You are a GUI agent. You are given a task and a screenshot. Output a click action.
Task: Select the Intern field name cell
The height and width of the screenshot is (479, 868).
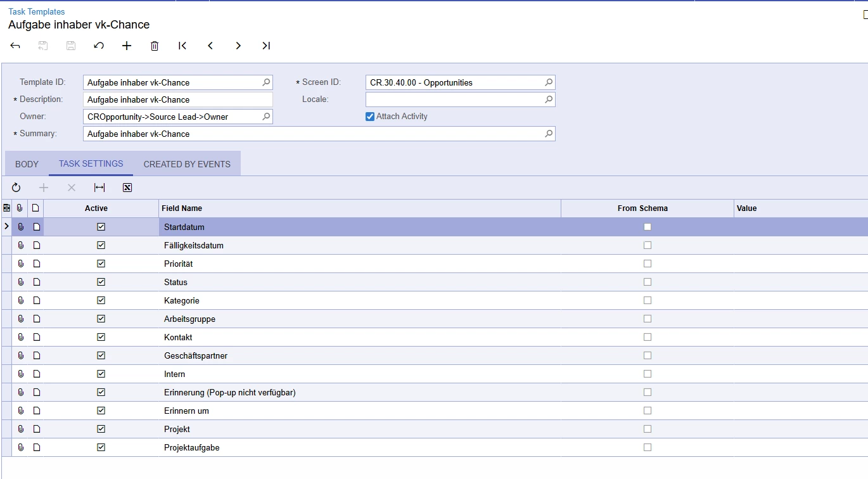click(360, 374)
